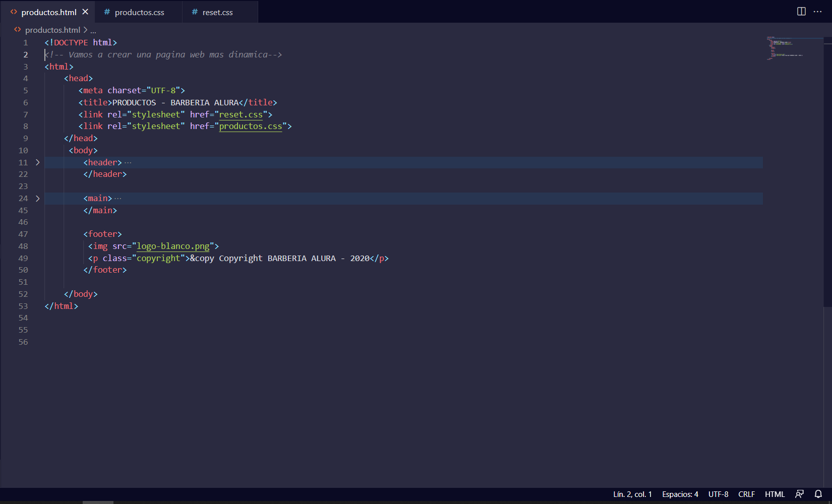Image resolution: width=832 pixels, height=504 pixels.
Task: Click the closing footer tag on line 50
Action: click(105, 270)
